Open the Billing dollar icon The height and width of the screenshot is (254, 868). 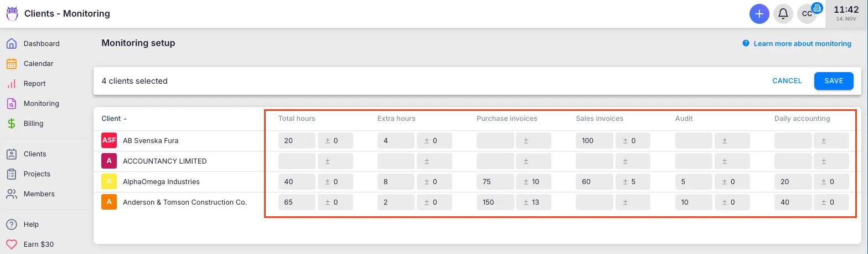tap(12, 124)
